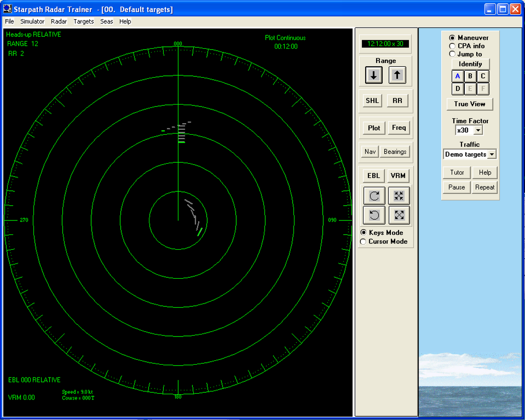Viewport: 525px width, 420px height.
Task: Rotate the display clockwise
Action: [x=374, y=196]
